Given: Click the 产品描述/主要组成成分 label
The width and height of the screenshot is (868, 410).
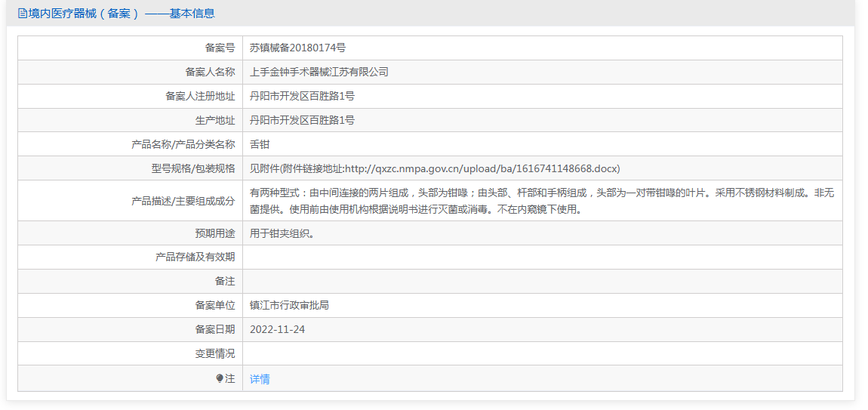Looking at the screenshot, I should tap(183, 201).
